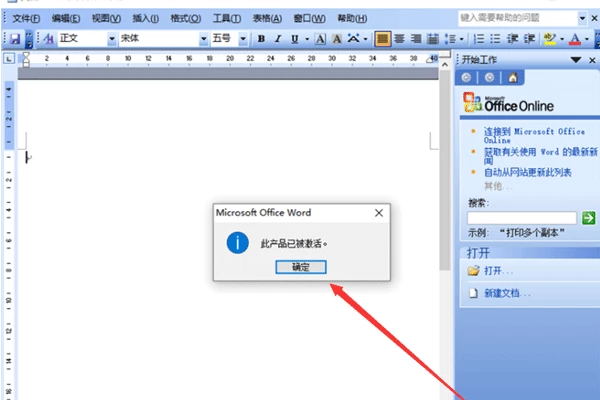The height and width of the screenshot is (400, 600).
Task: Click the character scaling icon
Action: 353,39
